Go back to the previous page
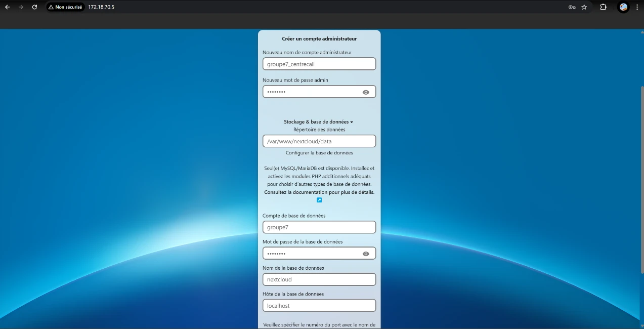The image size is (644, 329). [x=8, y=7]
